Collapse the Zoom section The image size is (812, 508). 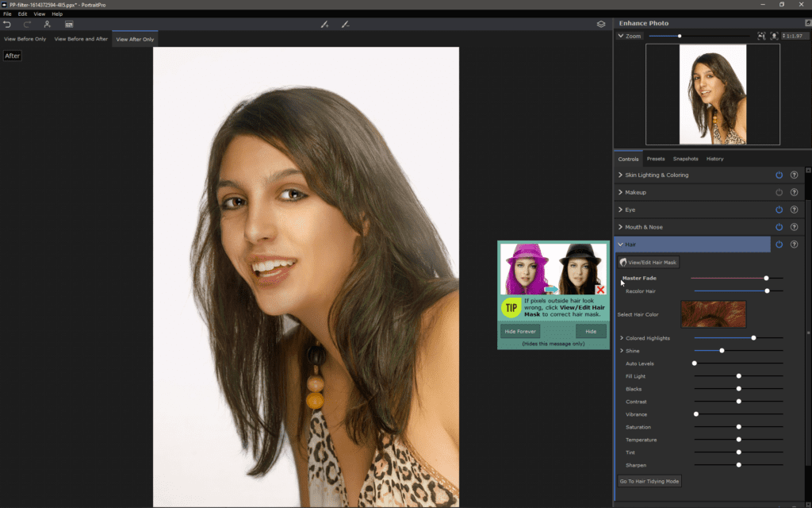point(620,36)
